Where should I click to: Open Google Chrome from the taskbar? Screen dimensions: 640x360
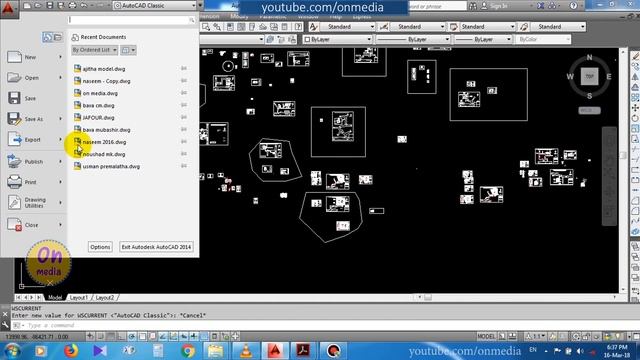(x=188, y=351)
